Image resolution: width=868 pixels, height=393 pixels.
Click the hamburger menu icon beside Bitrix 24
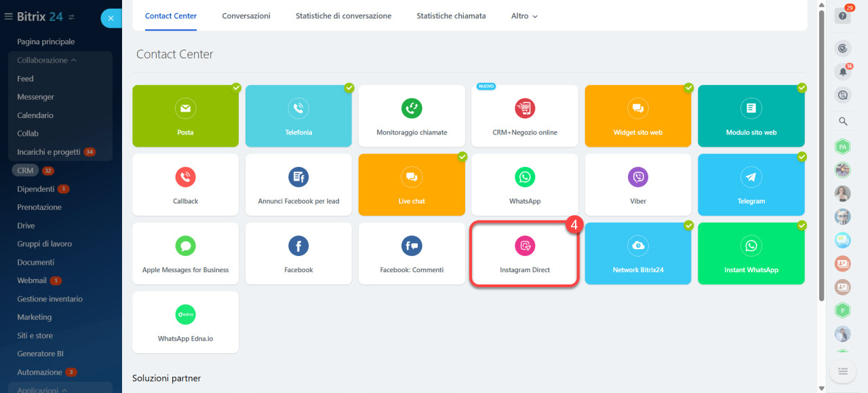pyautogui.click(x=8, y=16)
